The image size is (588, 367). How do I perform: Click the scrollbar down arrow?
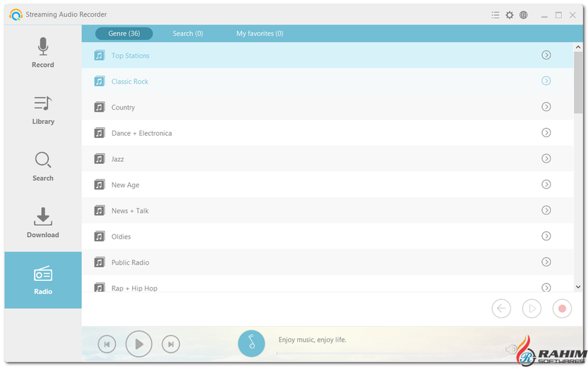coord(578,287)
